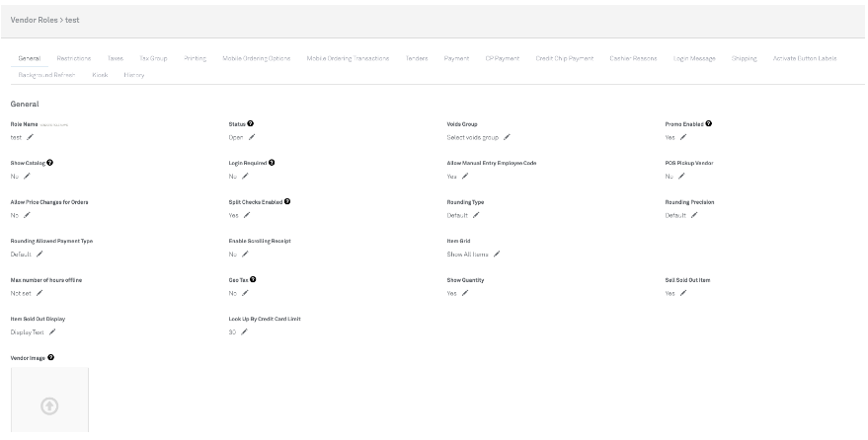The image size is (868, 440).
Task: Click the Show Catalog edit pencil
Action: [27, 176]
